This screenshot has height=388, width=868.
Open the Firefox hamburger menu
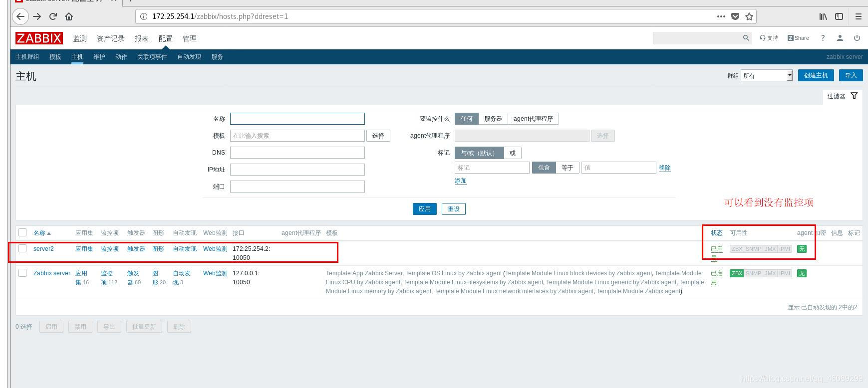click(859, 16)
